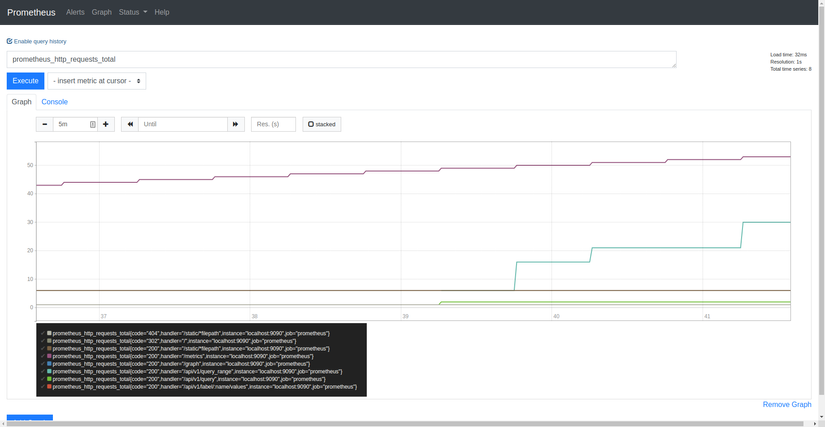Image resolution: width=825 pixels, height=427 pixels.
Task: Click the Until end-time input field
Action: pyautogui.click(x=183, y=124)
